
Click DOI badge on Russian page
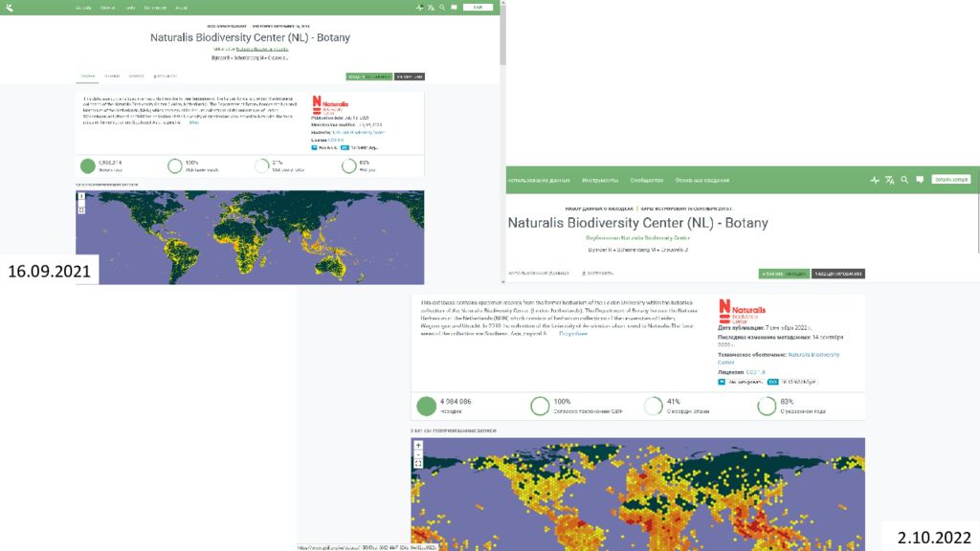(x=791, y=382)
